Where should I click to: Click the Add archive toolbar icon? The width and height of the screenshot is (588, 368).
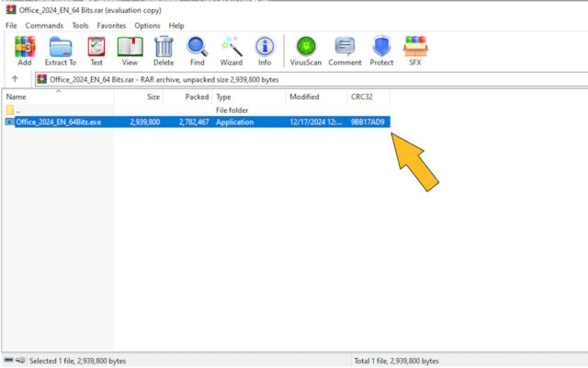[x=24, y=51]
